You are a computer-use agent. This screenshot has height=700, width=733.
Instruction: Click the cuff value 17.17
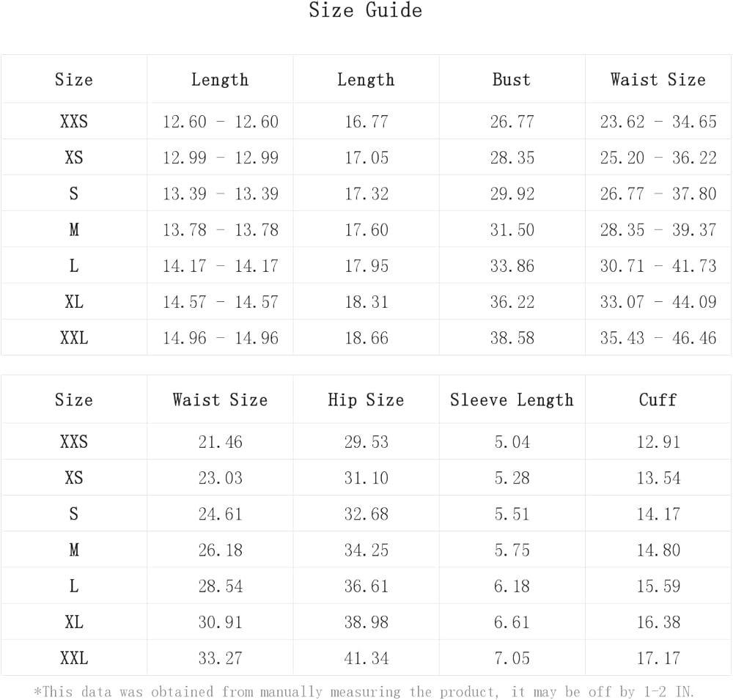click(x=658, y=658)
